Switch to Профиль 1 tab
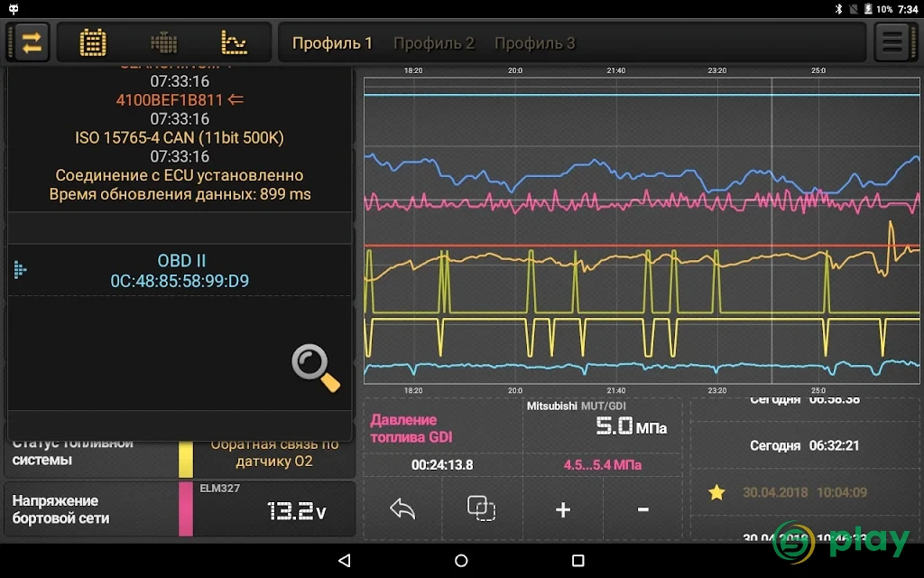This screenshot has width=924, height=578. [x=332, y=43]
